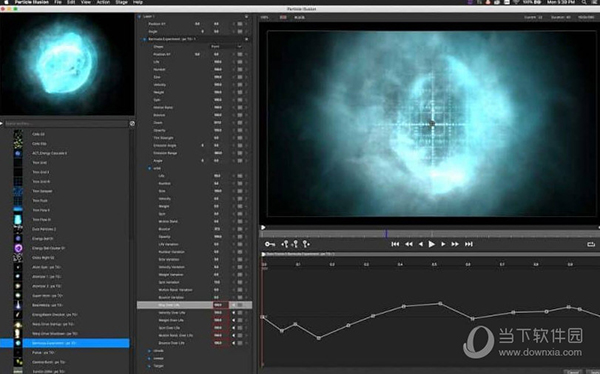Expand the first collapsed node below Bounce Over Life
The width and height of the screenshot is (600, 374).
point(150,351)
